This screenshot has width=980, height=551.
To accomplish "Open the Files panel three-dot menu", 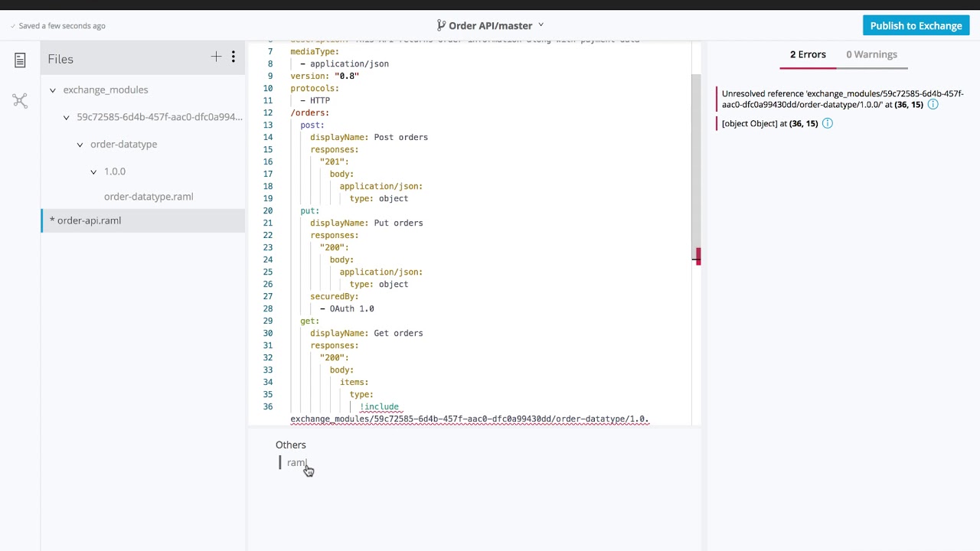I will (234, 57).
